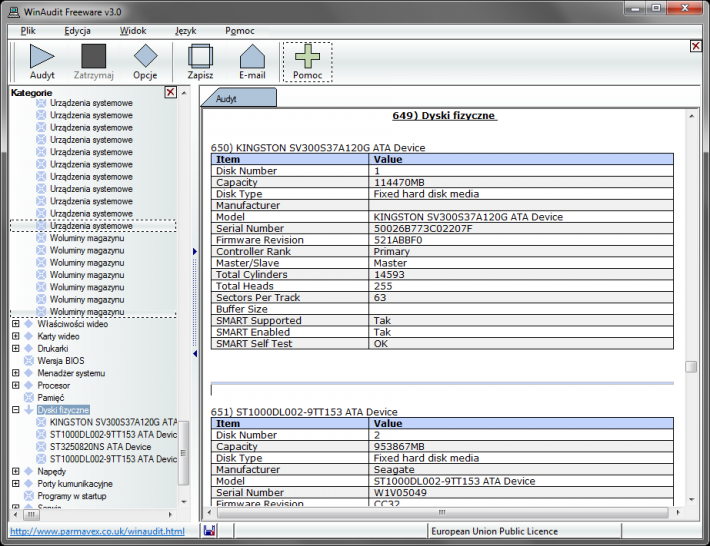Open the Edycja menu
Screen dimensions: 710x546
click(77, 31)
